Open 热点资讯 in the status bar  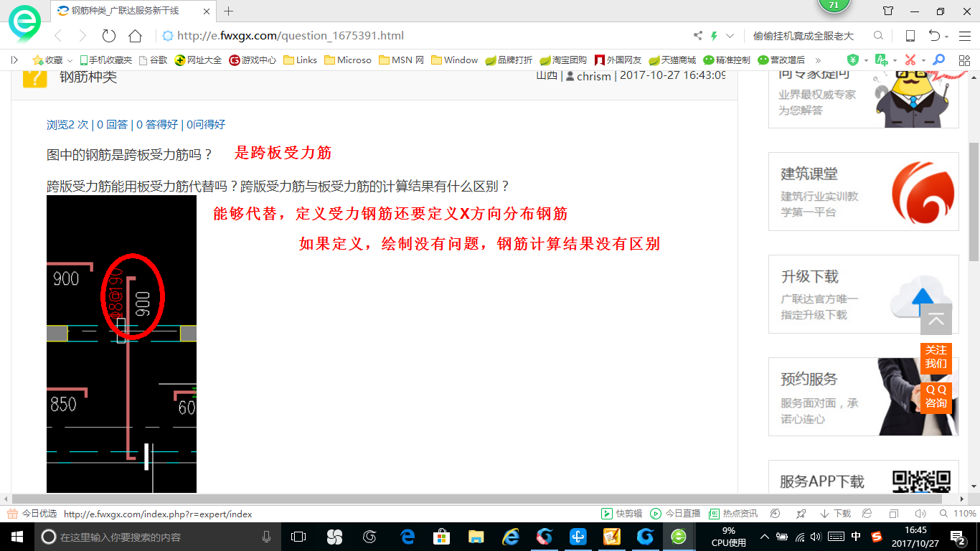click(x=733, y=514)
